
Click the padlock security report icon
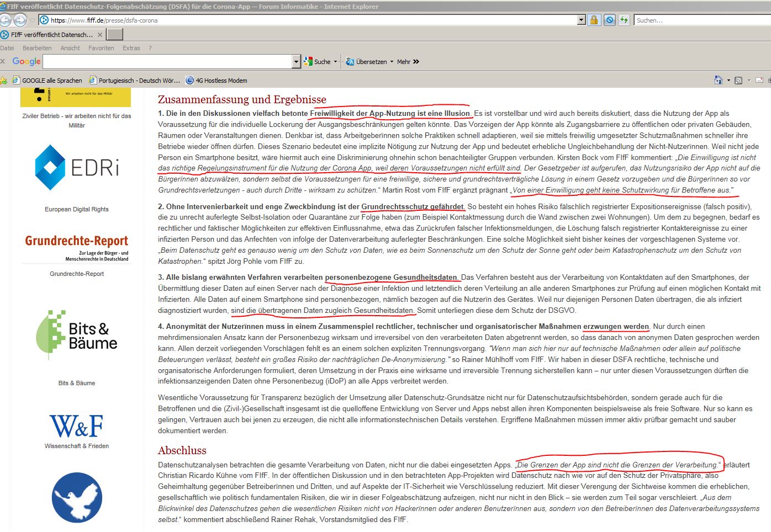pos(594,20)
